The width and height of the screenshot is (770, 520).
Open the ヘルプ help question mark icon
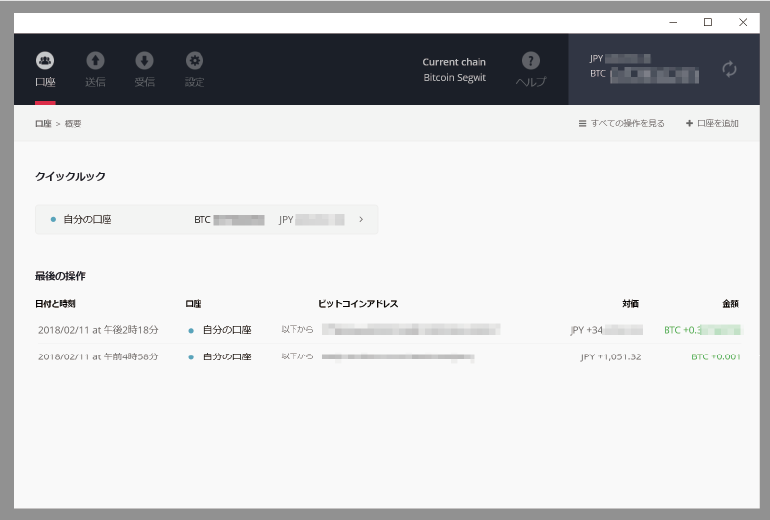531,60
